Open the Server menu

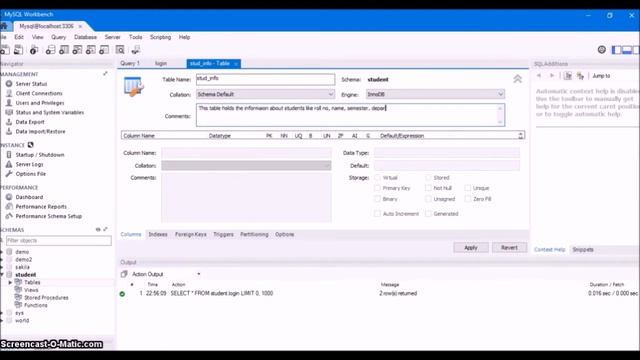[x=113, y=37]
